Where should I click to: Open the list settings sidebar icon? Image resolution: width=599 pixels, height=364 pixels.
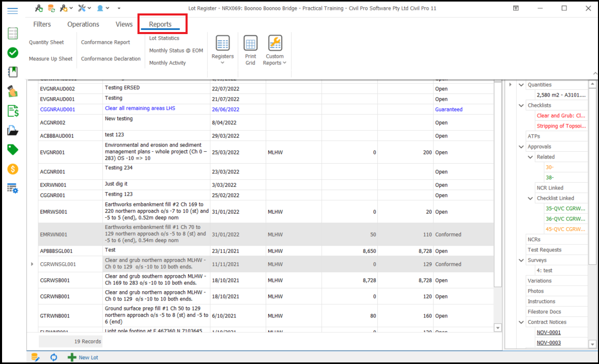(x=13, y=188)
